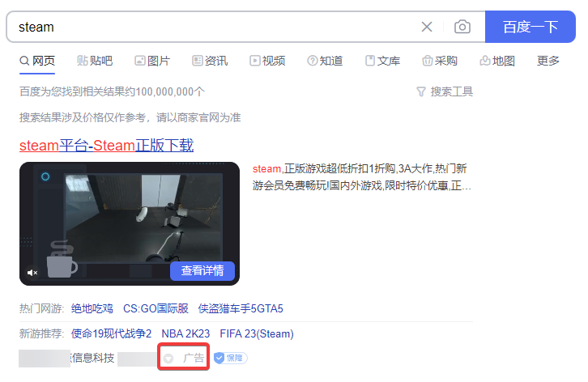Unmute the video with the speaker icon
588x382 pixels.
click(32, 273)
